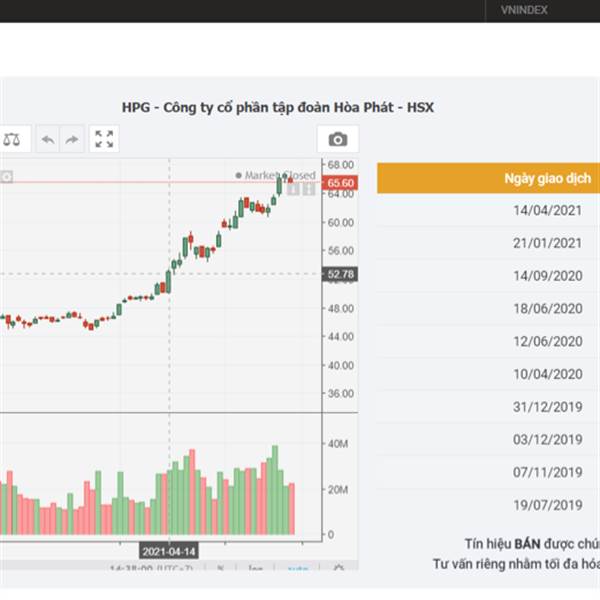Redo the chart action
Image resolution: width=600 pixels, height=600 pixels.
(72, 140)
